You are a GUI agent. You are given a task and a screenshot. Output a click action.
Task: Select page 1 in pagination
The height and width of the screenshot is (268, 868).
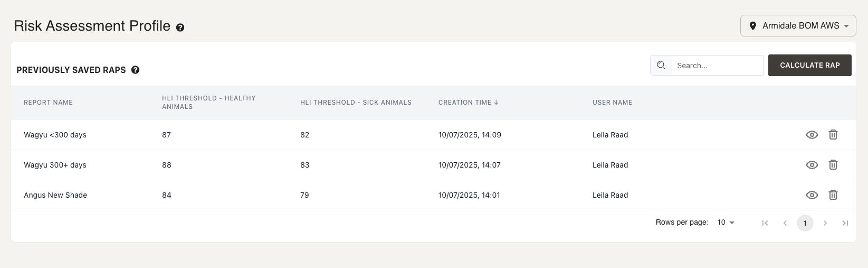(805, 223)
